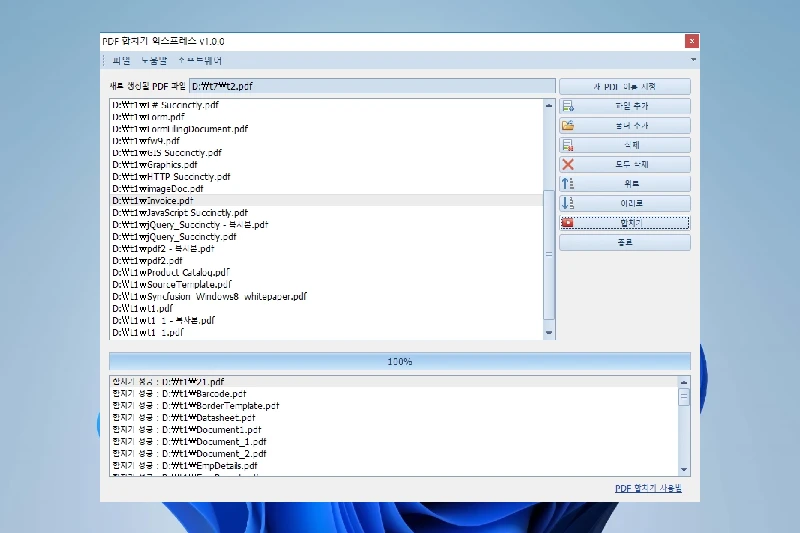Expand the menu bar overflow arrow
Image resolution: width=800 pixels, height=533 pixels.
693,60
